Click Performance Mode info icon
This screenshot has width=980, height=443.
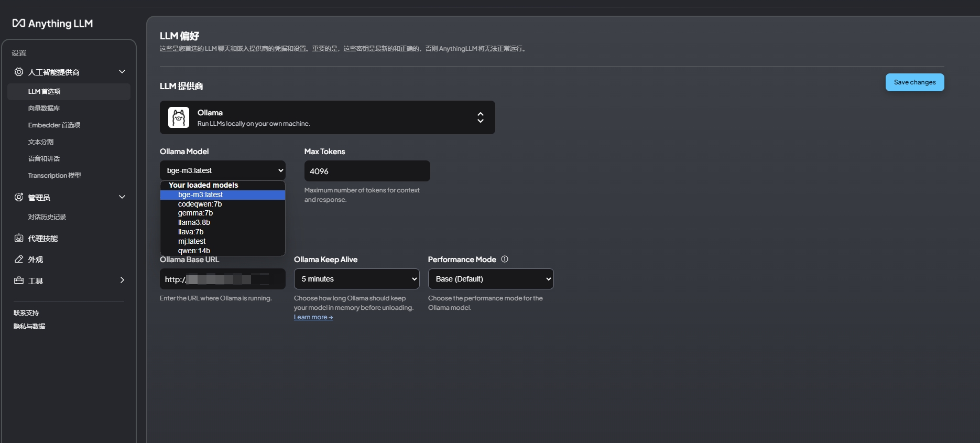point(505,259)
